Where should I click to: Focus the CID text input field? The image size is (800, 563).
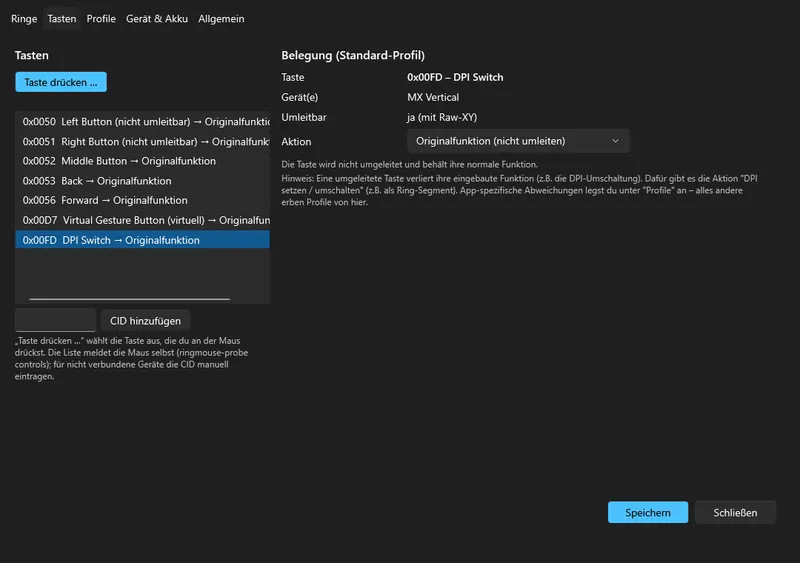(x=55, y=320)
